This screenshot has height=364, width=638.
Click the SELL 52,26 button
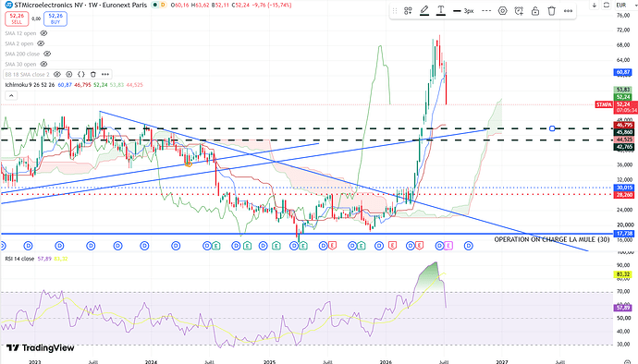coord(17,18)
